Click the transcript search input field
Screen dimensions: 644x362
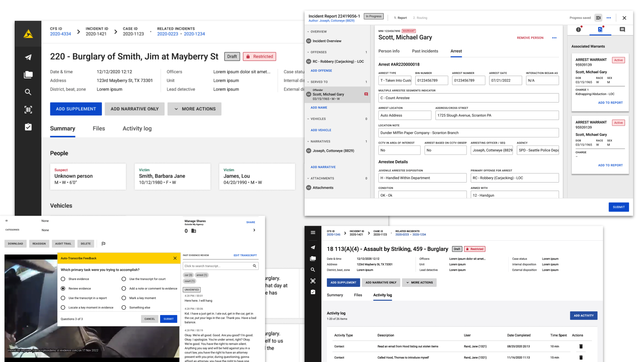(x=221, y=266)
